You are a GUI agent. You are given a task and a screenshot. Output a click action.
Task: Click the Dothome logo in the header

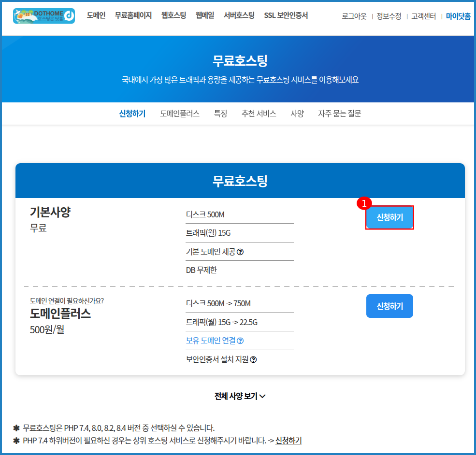point(44,16)
